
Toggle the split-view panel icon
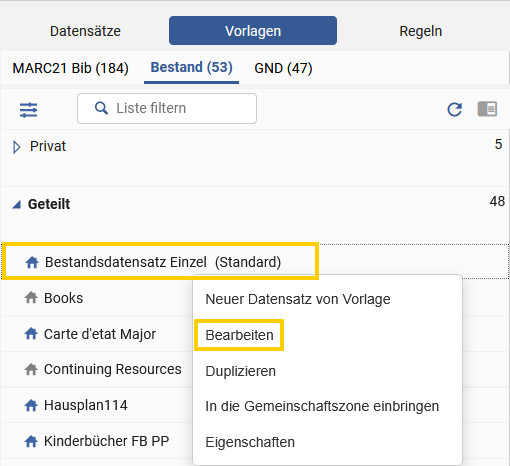pos(487,109)
